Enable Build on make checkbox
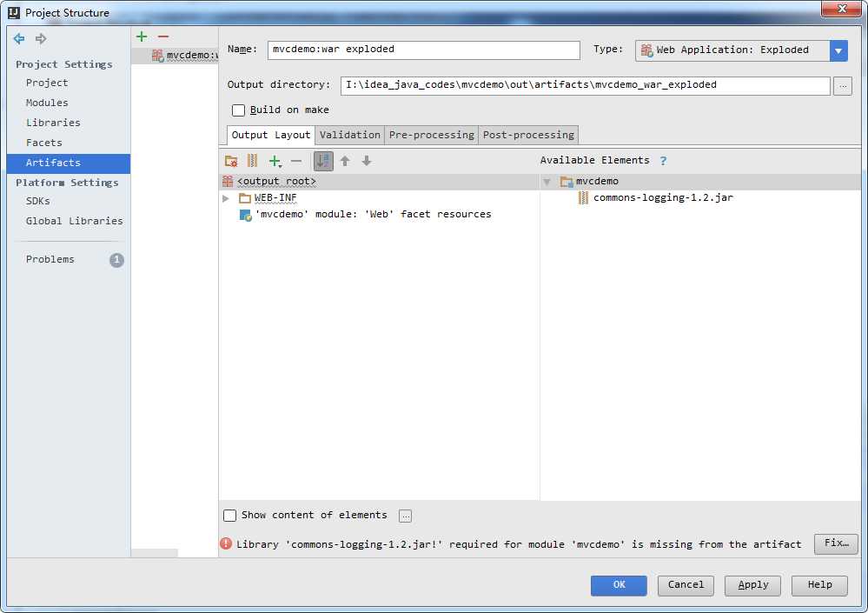 coord(239,110)
